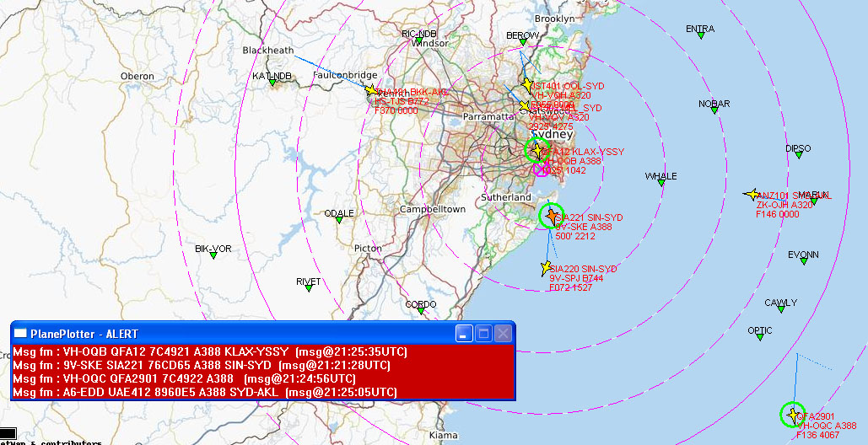This screenshot has height=445, width=868.
Task: Select the CAWLY waypoint triangle
Action: pos(780,309)
